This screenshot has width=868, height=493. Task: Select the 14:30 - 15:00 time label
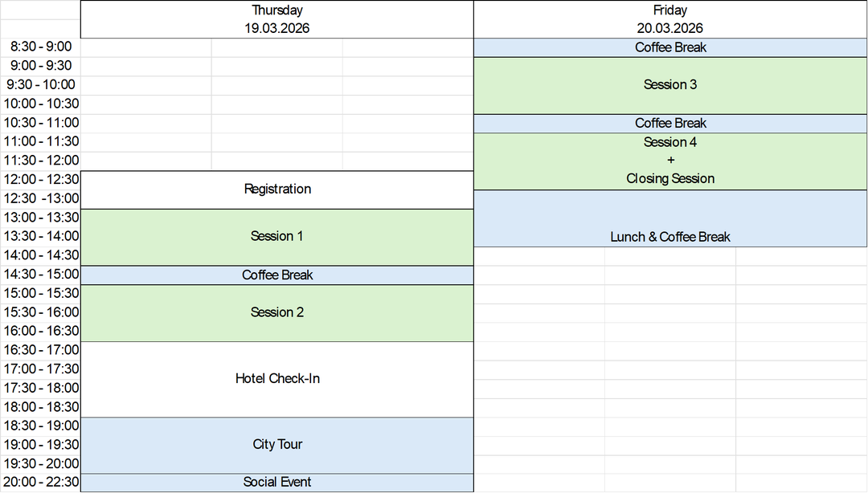[41, 275]
